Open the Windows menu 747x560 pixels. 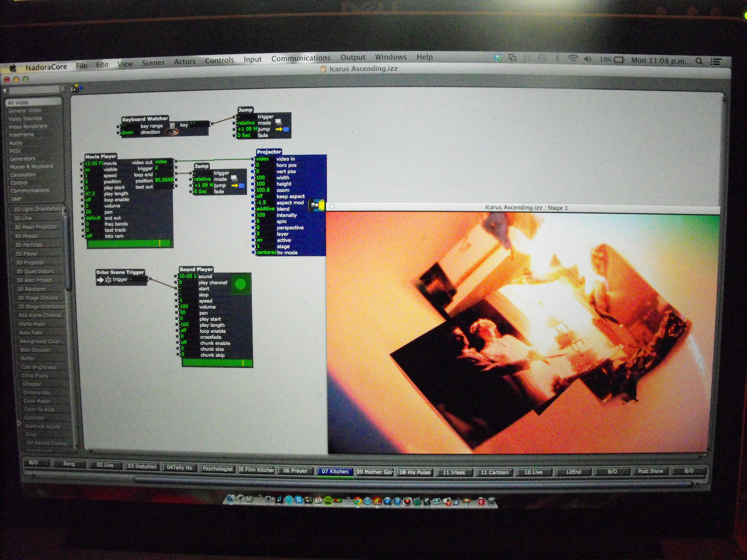(x=391, y=57)
